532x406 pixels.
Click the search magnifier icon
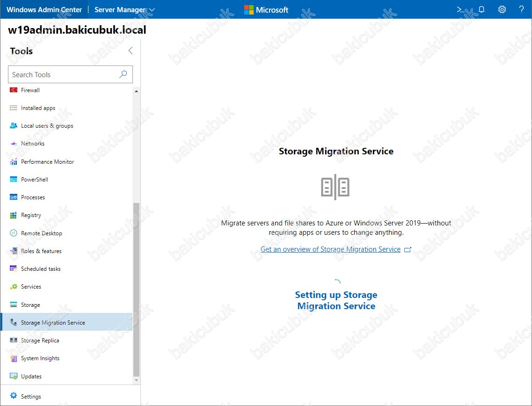click(x=123, y=74)
